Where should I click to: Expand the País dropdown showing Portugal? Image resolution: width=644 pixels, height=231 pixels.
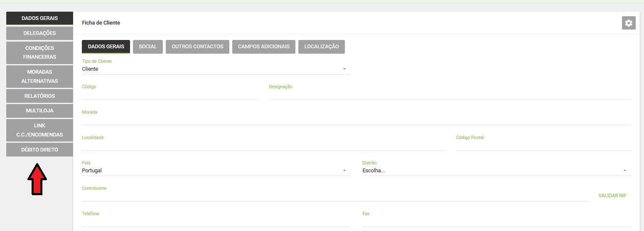tap(216, 171)
